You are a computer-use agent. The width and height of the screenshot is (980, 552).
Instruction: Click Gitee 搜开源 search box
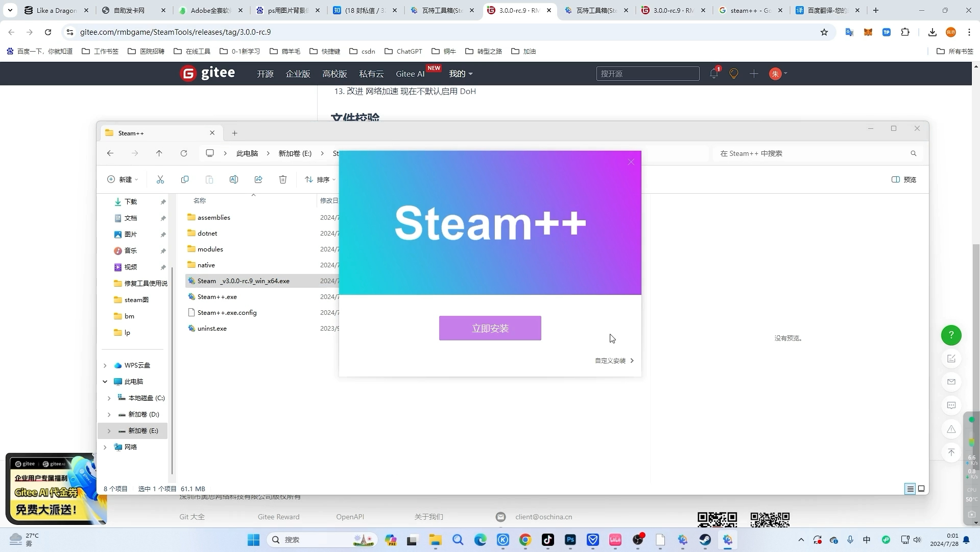pos(648,74)
